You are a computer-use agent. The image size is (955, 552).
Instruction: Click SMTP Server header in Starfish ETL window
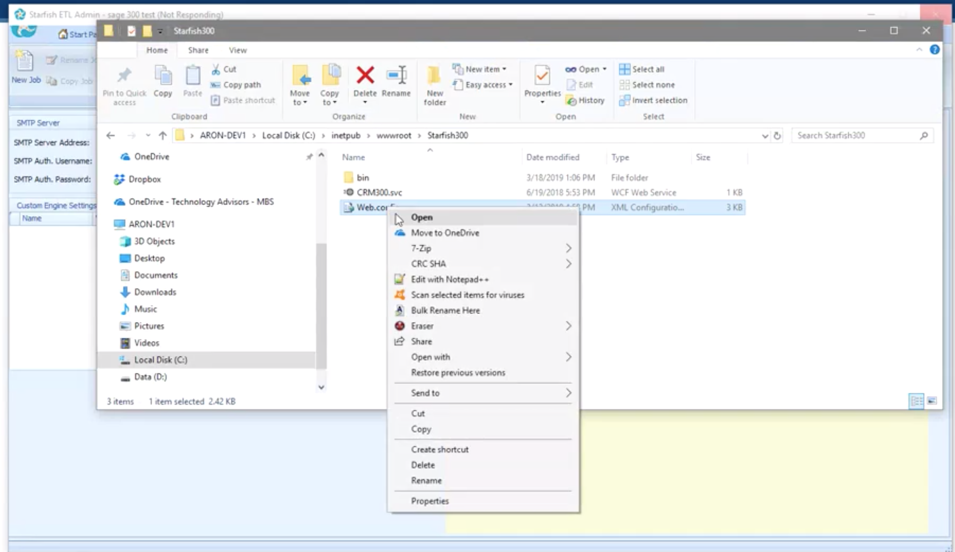38,122
